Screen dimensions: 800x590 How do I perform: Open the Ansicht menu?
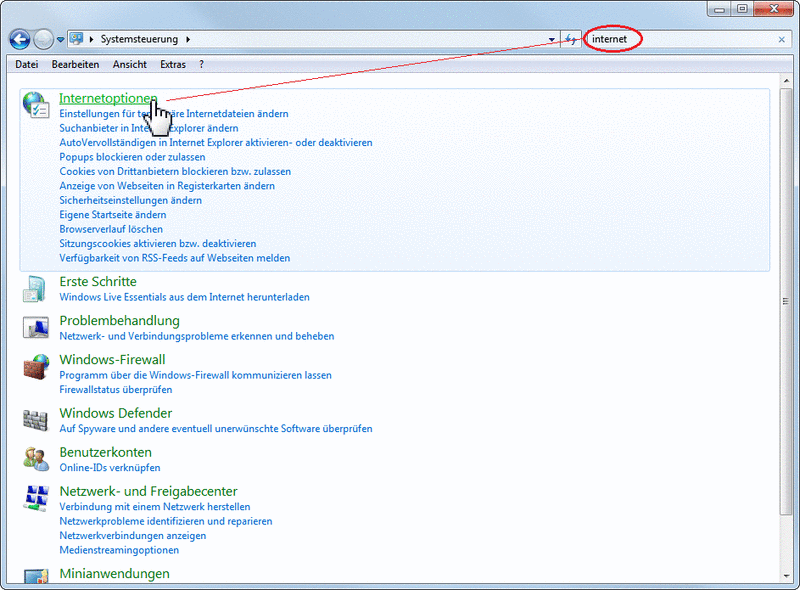pyautogui.click(x=130, y=64)
